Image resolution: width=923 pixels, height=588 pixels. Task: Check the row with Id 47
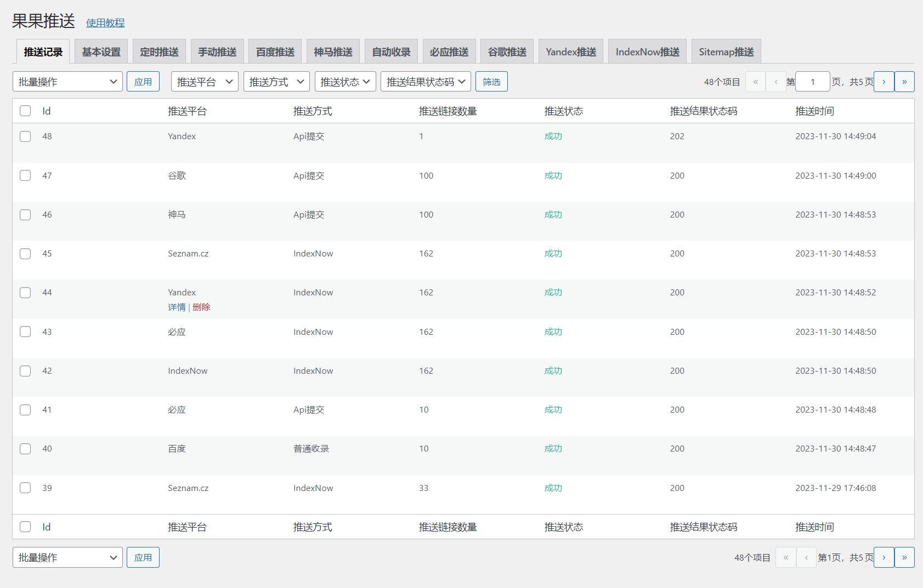(x=25, y=175)
